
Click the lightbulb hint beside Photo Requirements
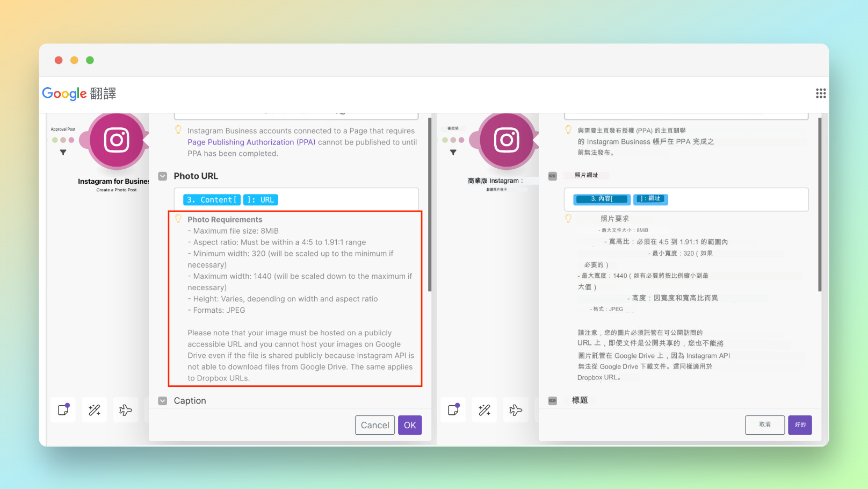(x=178, y=218)
